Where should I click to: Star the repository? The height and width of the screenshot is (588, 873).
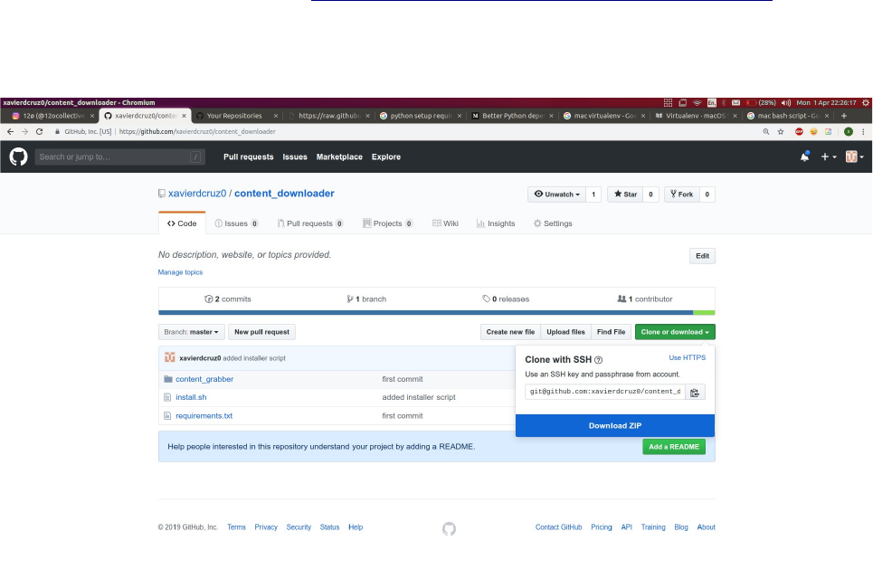[625, 194]
